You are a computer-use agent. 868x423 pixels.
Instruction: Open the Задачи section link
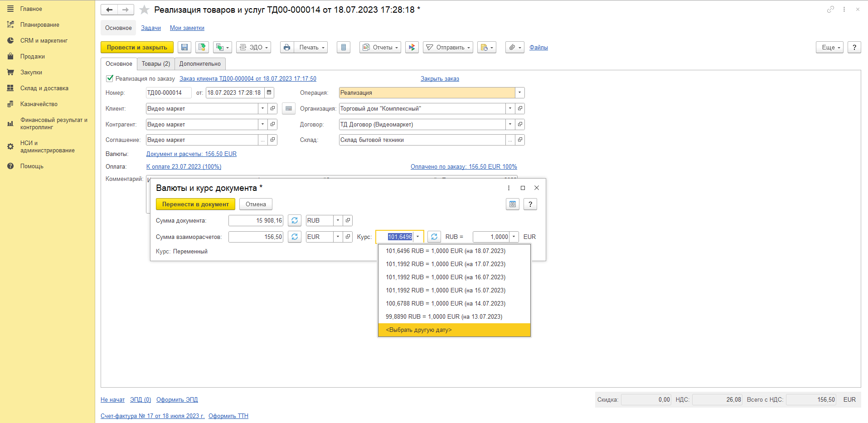coord(151,28)
